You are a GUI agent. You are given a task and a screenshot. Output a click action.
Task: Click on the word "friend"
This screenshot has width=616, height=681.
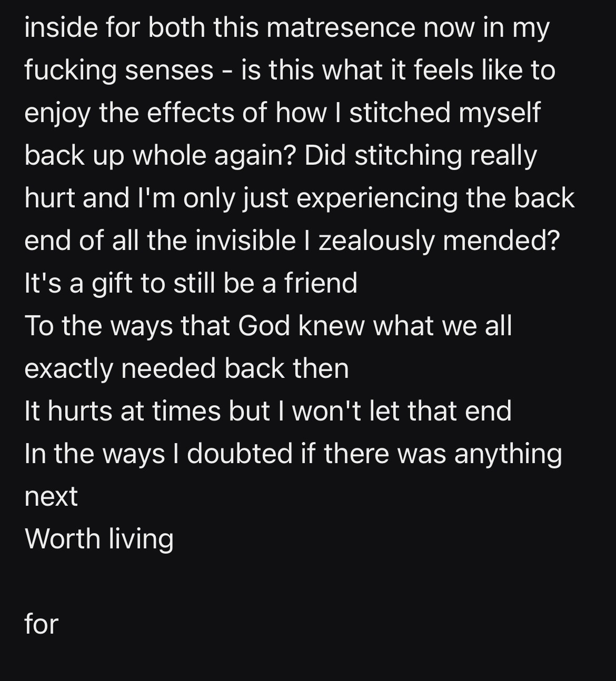coord(321,283)
